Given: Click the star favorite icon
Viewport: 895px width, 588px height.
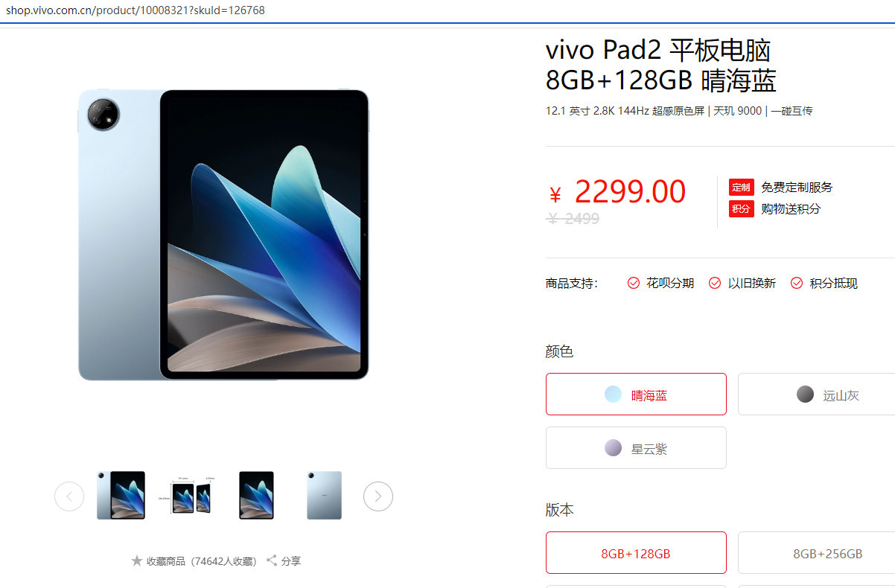Looking at the screenshot, I should [x=137, y=560].
